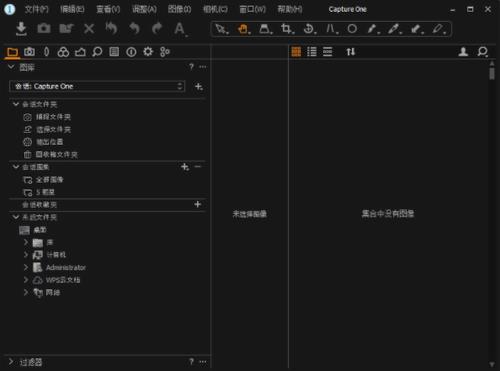Viewport: 500px width, 371px height.
Task: Select the orange Pan hand tool
Action: coord(244,29)
